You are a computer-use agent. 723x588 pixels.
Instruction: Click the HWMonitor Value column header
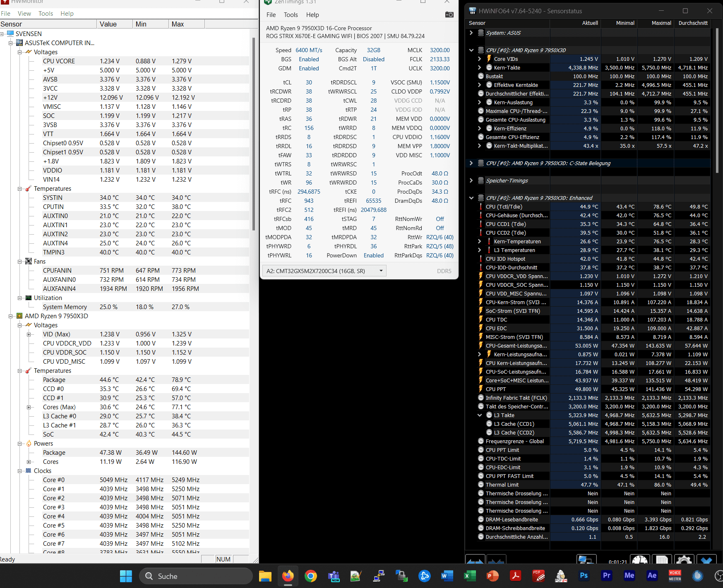point(115,24)
